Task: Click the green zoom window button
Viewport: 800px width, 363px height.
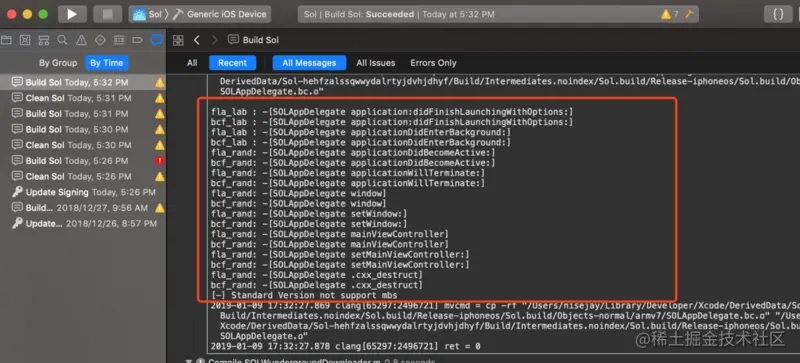Action: point(43,14)
